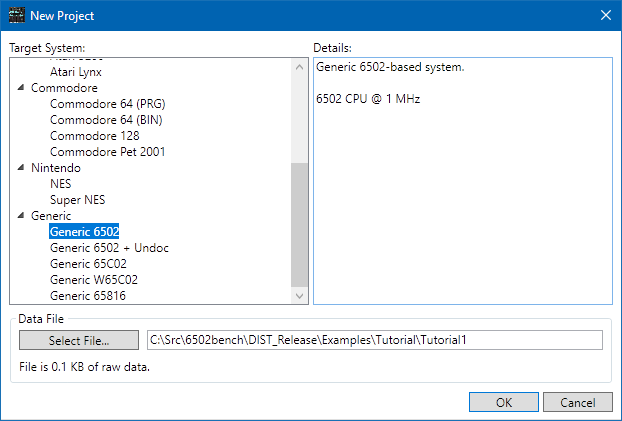This screenshot has height=421, width=622.
Task: Select Commodore 128 system
Action: point(94,136)
